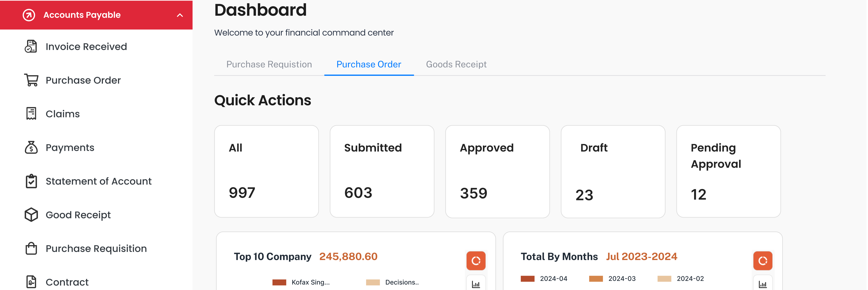Refresh the Top 10 Company chart
868x290 pixels.
[476, 260]
